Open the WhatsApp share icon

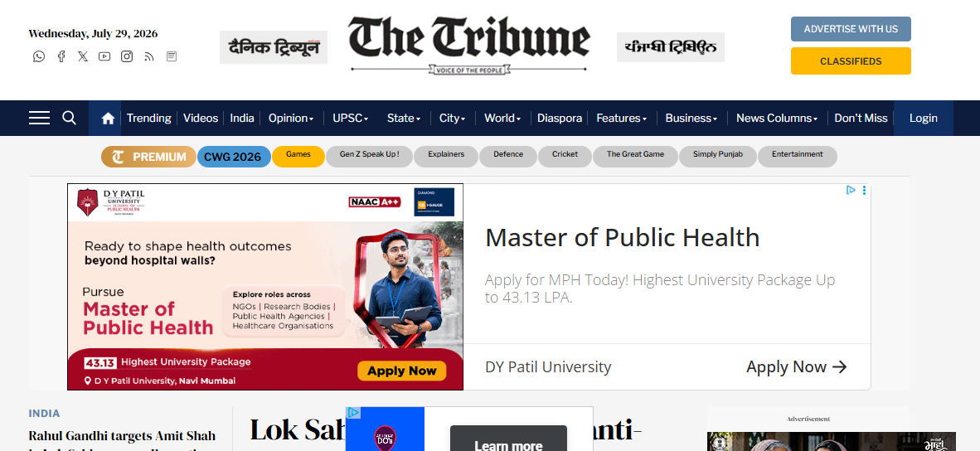pyautogui.click(x=39, y=56)
